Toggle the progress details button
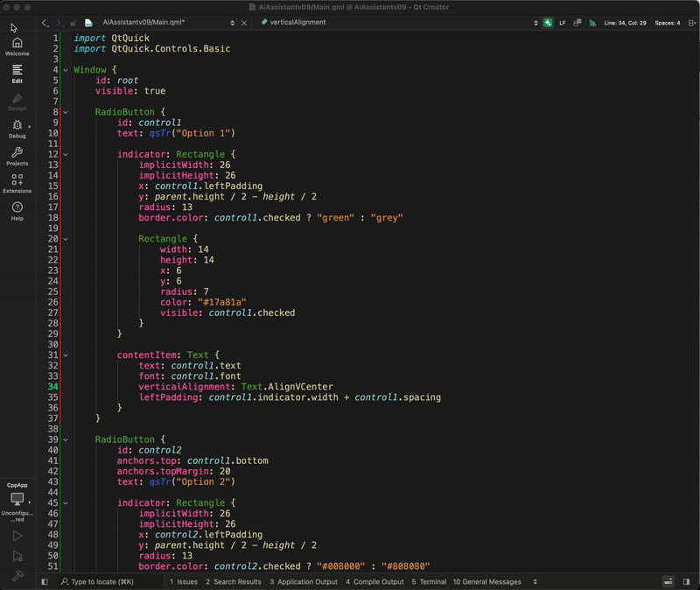Screen dimensions: 700x590 (668, 581)
